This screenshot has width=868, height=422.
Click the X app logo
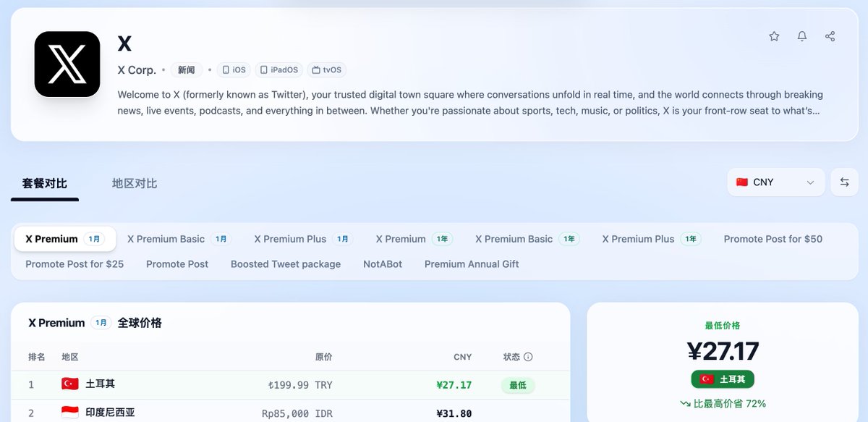pyautogui.click(x=67, y=64)
